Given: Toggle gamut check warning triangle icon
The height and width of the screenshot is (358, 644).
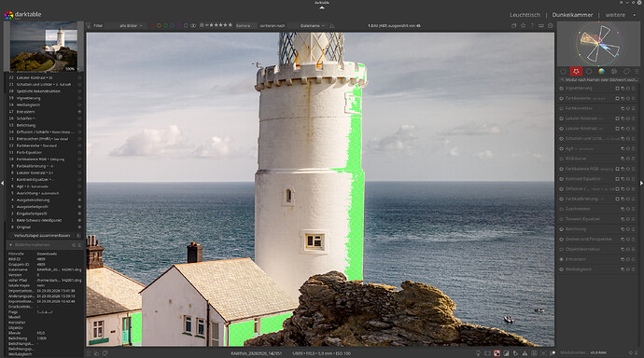Looking at the screenshot, I should pyautogui.click(x=525, y=353).
